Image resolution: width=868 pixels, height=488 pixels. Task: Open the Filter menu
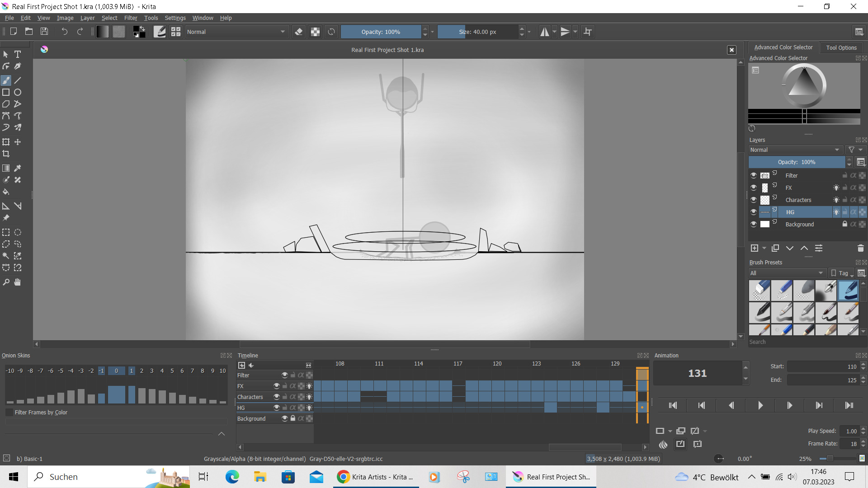coord(131,18)
